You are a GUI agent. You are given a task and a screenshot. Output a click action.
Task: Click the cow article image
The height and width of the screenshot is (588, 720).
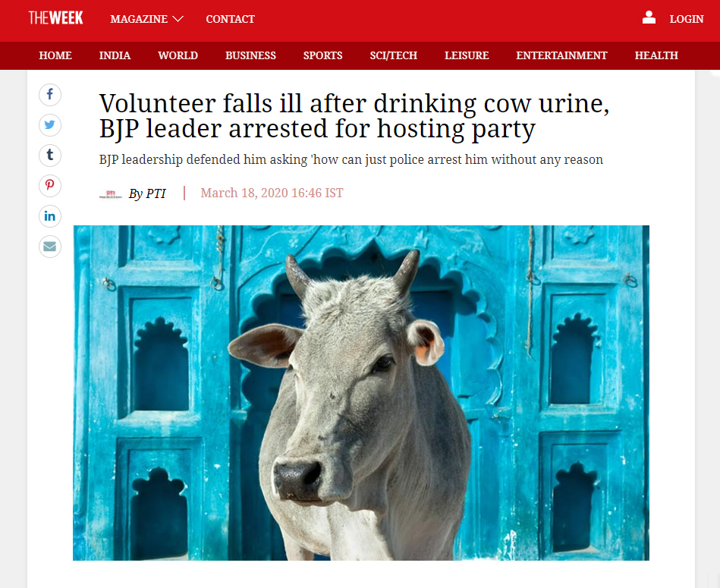[361, 392]
